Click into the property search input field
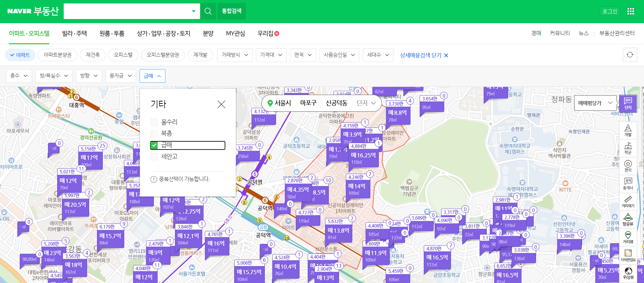 click(x=126, y=11)
